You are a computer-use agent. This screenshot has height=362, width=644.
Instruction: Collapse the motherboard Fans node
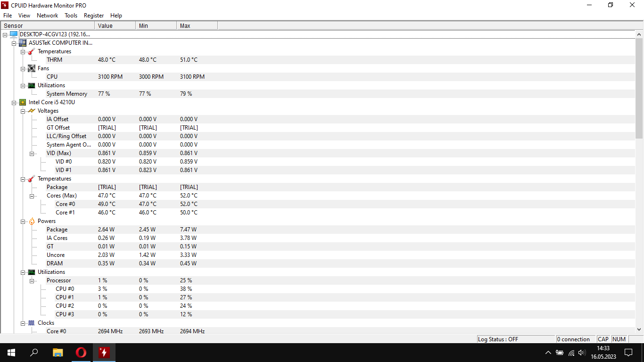tap(23, 69)
